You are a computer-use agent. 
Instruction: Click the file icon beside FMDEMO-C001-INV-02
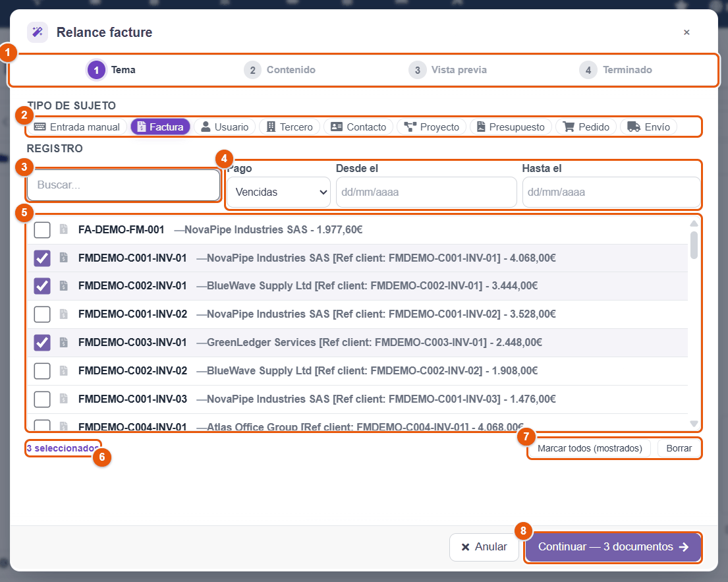click(64, 314)
